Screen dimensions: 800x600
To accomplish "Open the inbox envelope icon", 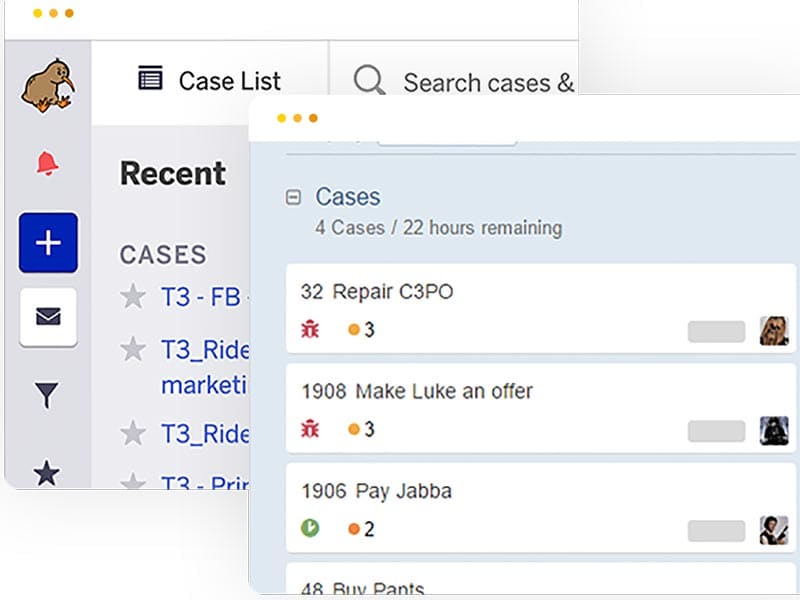I will coord(48,318).
